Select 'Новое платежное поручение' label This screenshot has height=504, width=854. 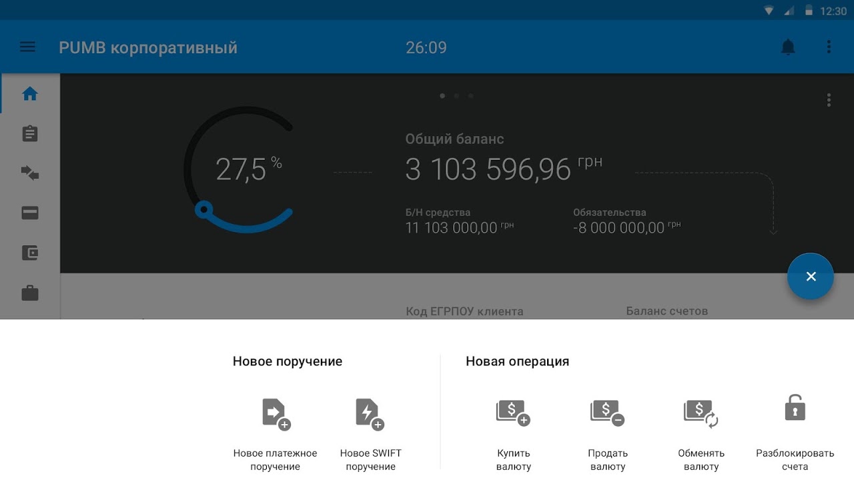pyautogui.click(x=275, y=460)
